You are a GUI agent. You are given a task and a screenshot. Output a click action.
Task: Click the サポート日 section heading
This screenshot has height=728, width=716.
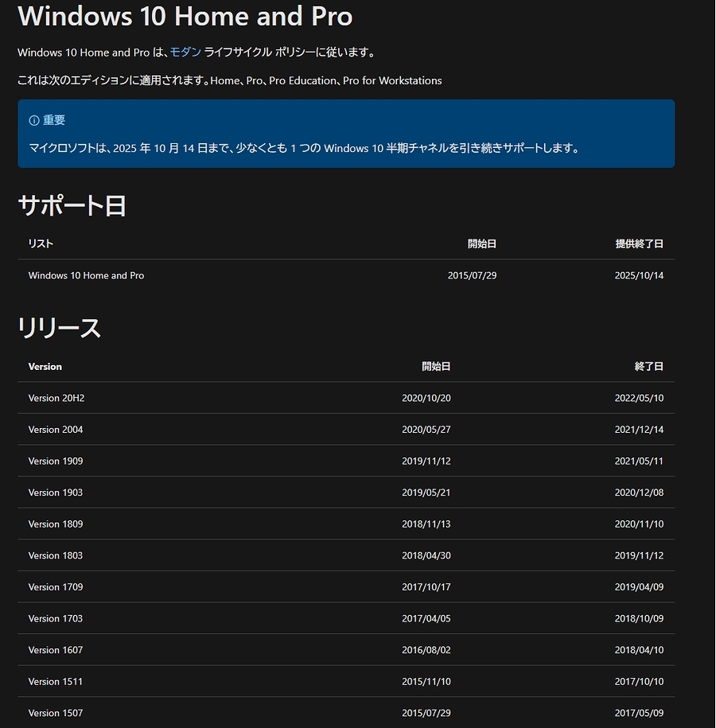click(x=72, y=205)
